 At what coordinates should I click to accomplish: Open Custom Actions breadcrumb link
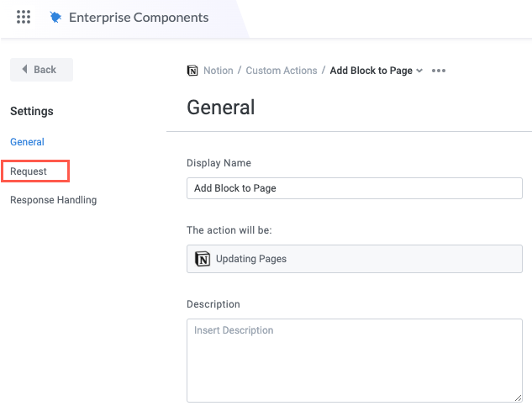click(x=282, y=71)
